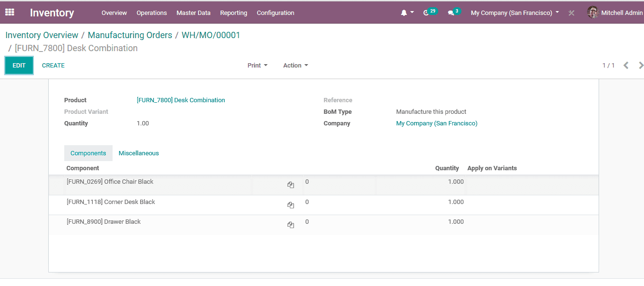
Task: Open the notifications bell icon
Action: pos(404,13)
